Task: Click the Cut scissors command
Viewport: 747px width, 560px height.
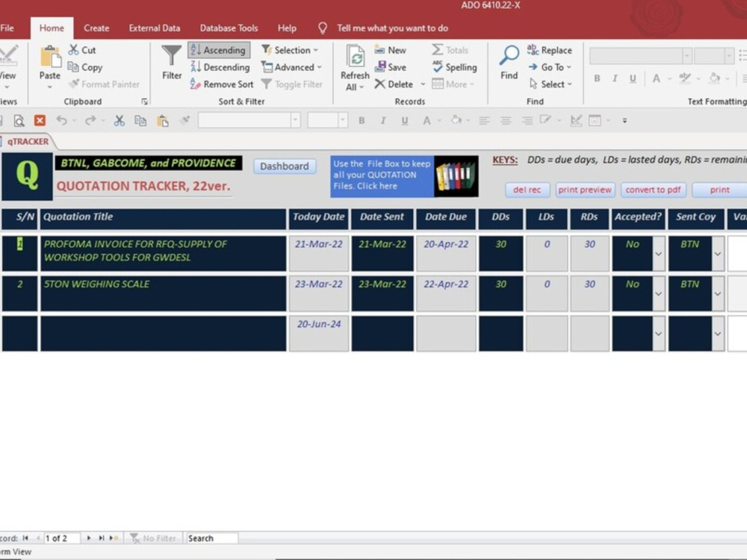Action: 82,50
